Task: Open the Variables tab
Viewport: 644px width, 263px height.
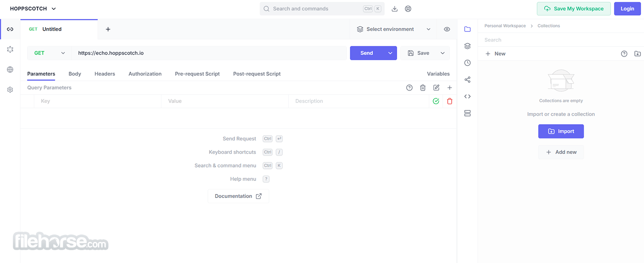Action: coord(438,74)
